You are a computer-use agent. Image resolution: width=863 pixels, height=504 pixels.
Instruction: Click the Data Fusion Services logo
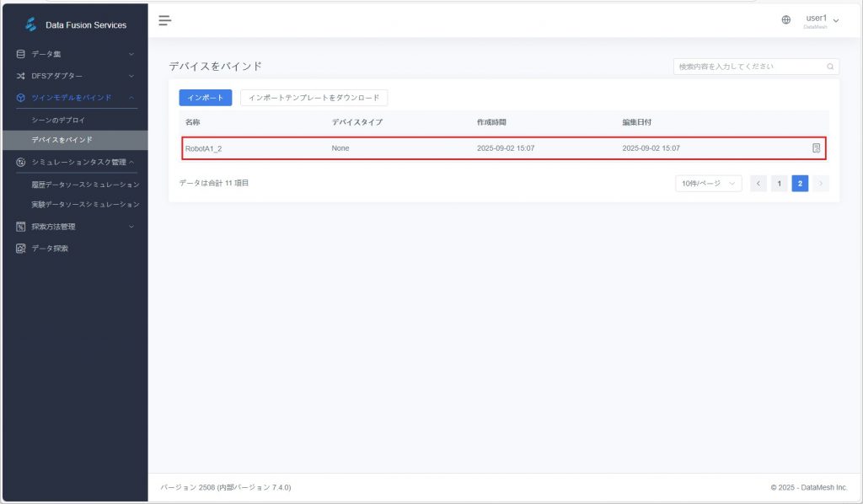coord(31,24)
